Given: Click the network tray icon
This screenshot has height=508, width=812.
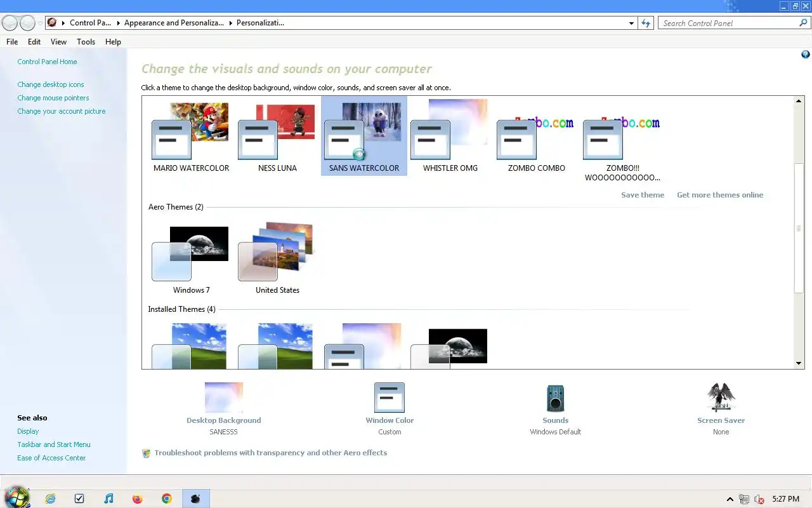Looking at the screenshot, I should point(744,500).
